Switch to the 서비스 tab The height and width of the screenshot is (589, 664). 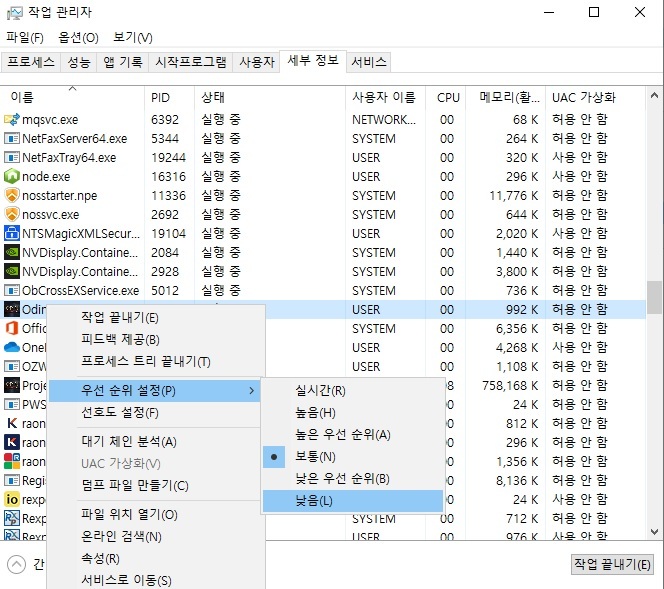pyautogui.click(x=368, y=62)
